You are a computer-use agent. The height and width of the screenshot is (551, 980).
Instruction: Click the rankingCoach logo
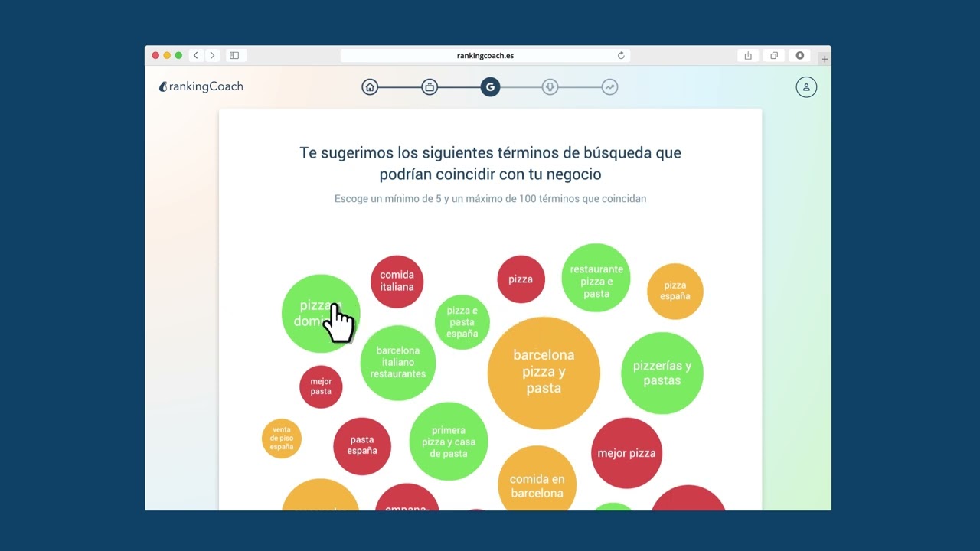tap(201, 86)
